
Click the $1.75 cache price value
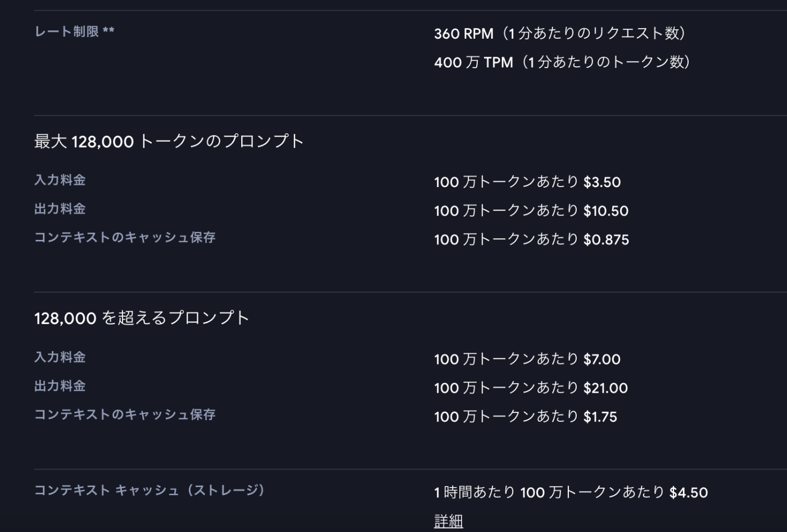coord(600,417)
